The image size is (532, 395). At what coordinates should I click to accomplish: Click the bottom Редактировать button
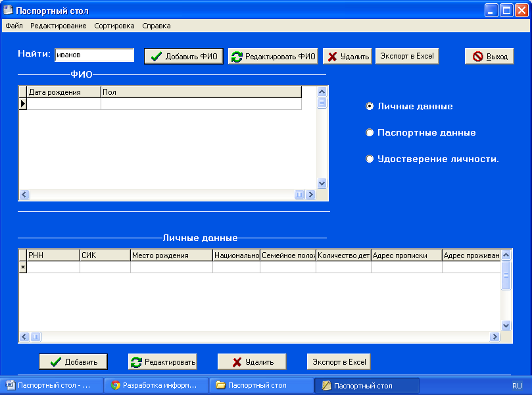pos(163,361)
